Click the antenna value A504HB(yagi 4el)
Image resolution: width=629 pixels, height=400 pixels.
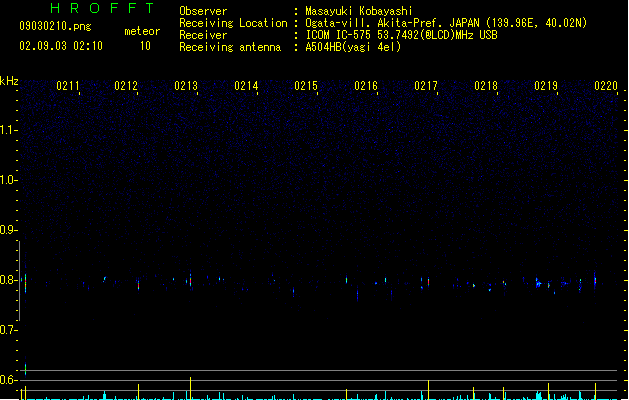353,47
